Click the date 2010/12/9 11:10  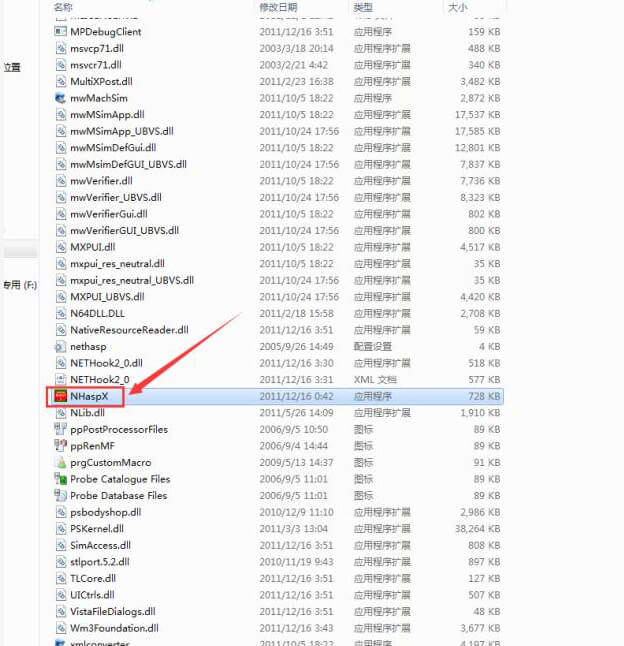(x=296, y=512)
